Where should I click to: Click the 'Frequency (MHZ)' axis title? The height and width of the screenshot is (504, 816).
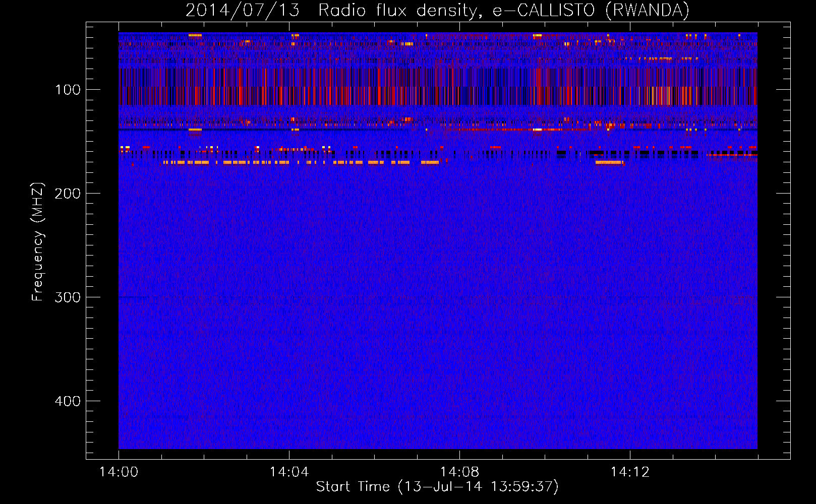tap(38, 241)
